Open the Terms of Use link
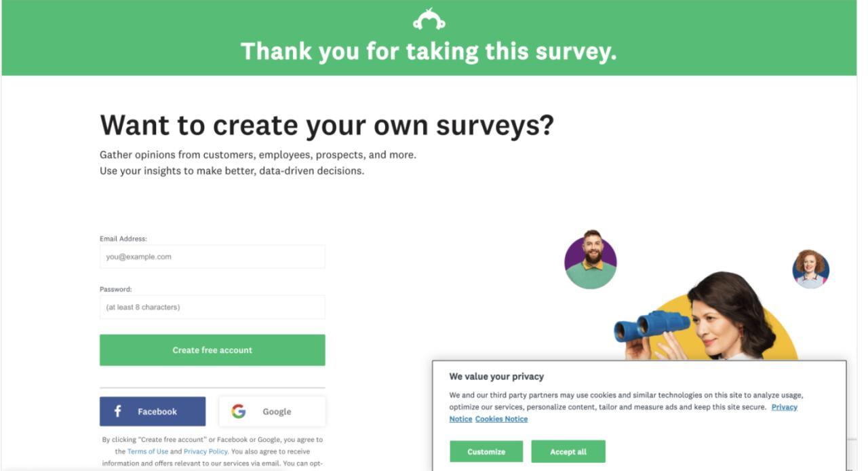The height and width of the screenshot is (471, 868). pyautogui.click(x=148, y=451)
